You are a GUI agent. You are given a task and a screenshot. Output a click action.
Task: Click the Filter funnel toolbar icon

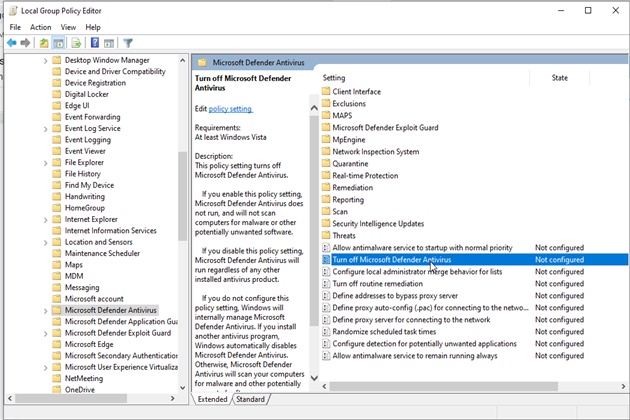[128, 43]
